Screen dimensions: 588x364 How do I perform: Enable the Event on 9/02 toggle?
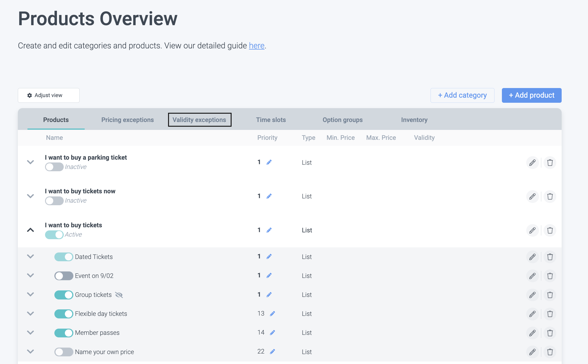[63, 276]
